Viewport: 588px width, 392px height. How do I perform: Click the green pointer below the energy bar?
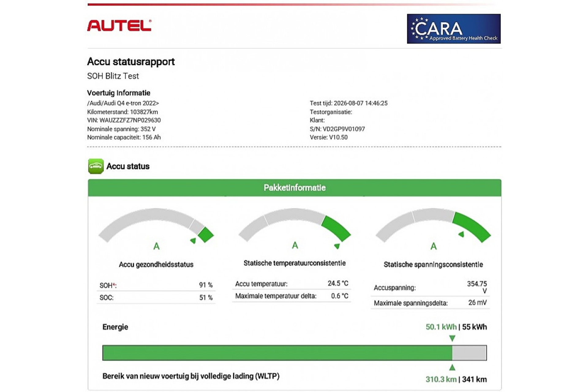[452, 367]
